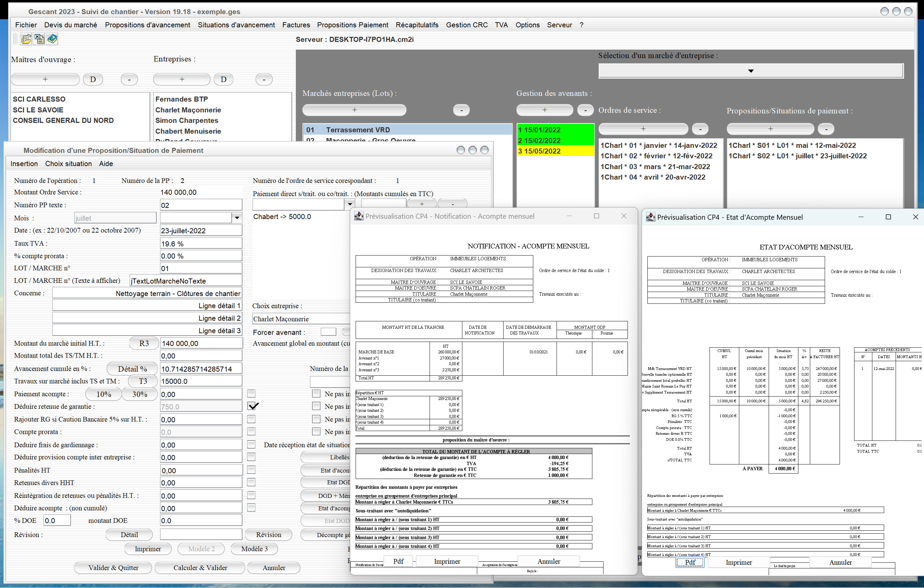Click Pdf in Etat d'Acompte Mensuel preview
The height and width of the screenshot is (588, 924).
click(690, 562)
